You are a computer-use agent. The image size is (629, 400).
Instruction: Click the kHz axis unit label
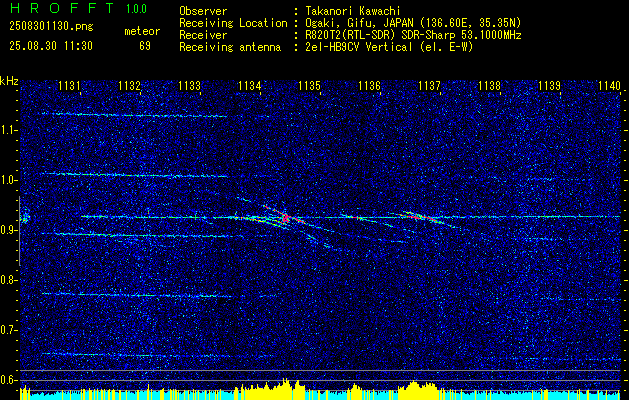tap(9, 81)
